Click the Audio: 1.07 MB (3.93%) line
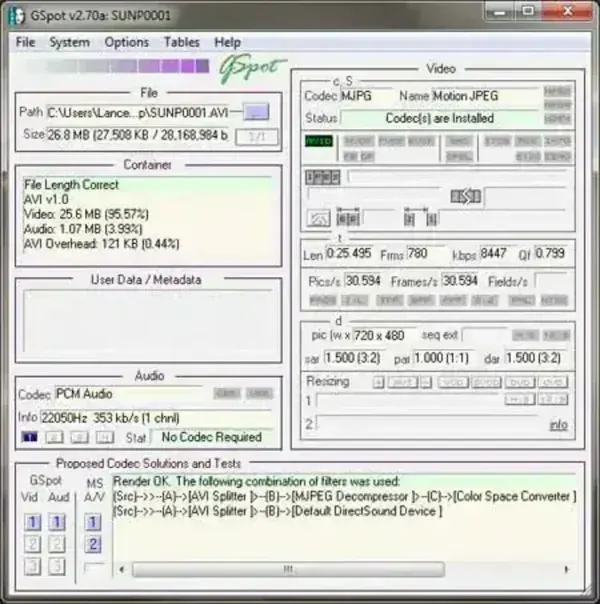 pos(83,229)
